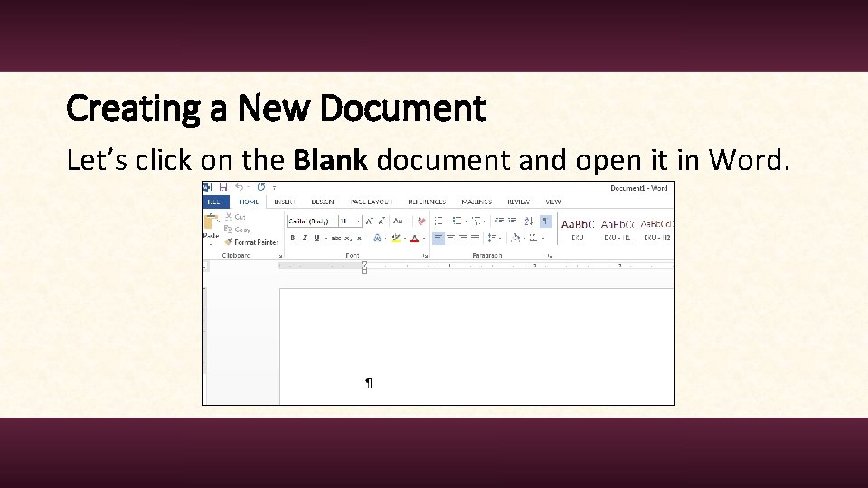
Task: Open the Paste options dropdown arrow
Action: [x=211, y=244]
